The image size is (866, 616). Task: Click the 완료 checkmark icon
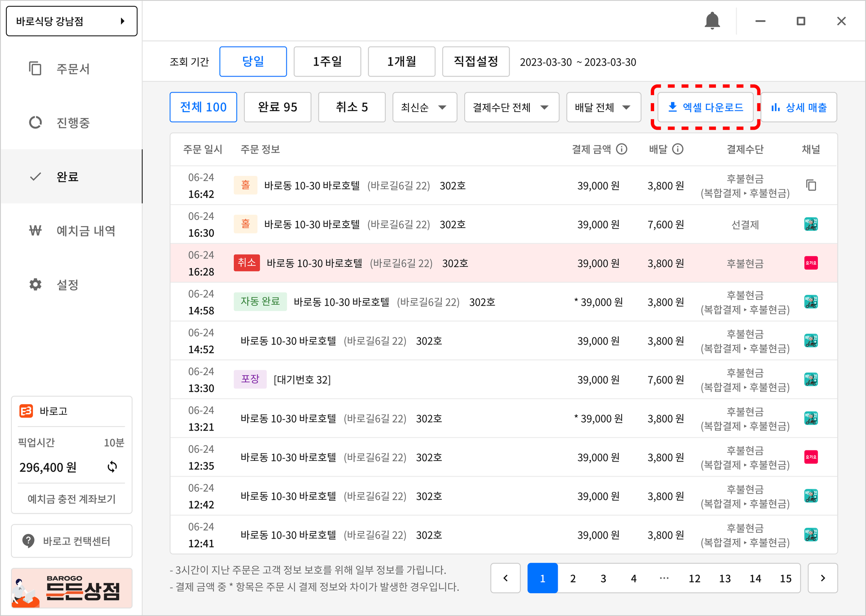click(x=36, y=176)
